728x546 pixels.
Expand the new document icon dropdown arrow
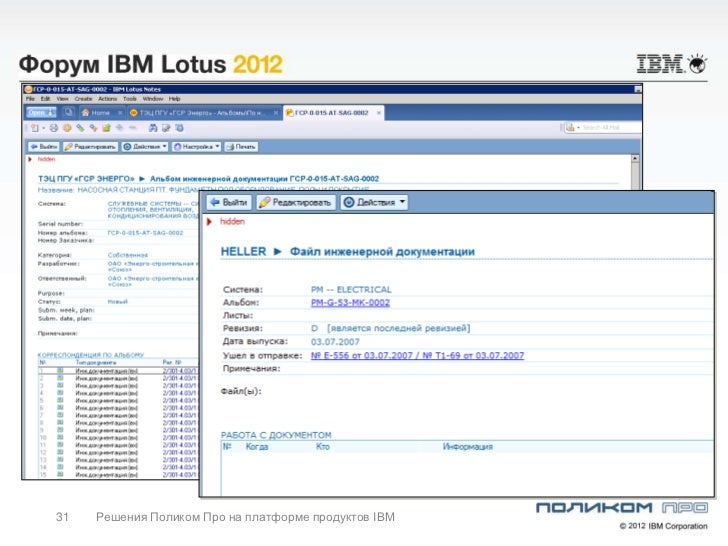coord(43,128)
